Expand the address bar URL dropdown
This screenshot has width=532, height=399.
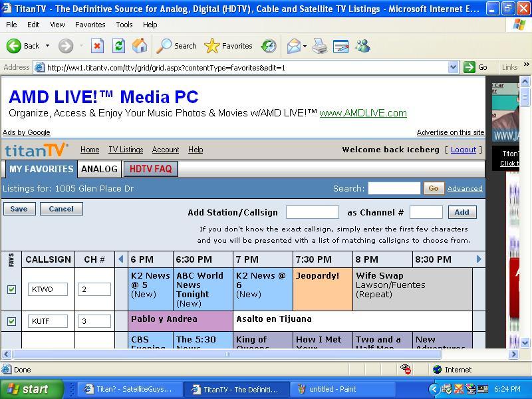453,67
